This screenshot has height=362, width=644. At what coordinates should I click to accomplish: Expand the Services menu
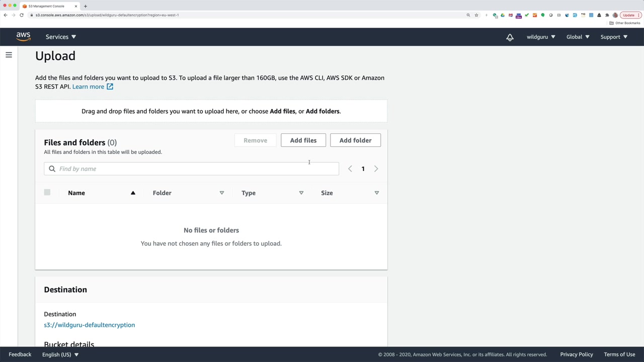61,37
